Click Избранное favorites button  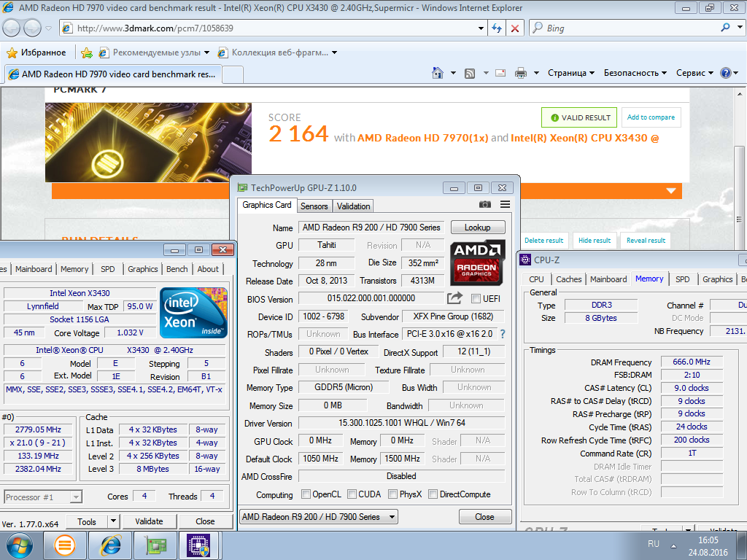coord(36,52)
